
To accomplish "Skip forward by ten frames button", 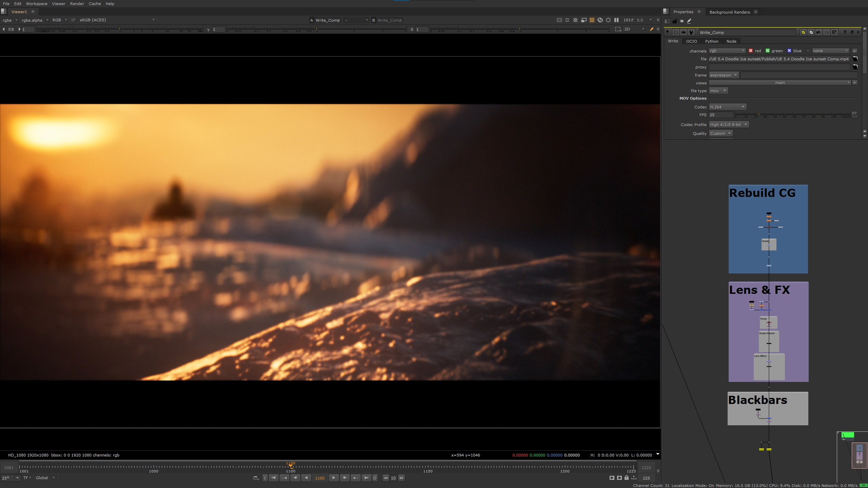I will (x=401, y=478).
